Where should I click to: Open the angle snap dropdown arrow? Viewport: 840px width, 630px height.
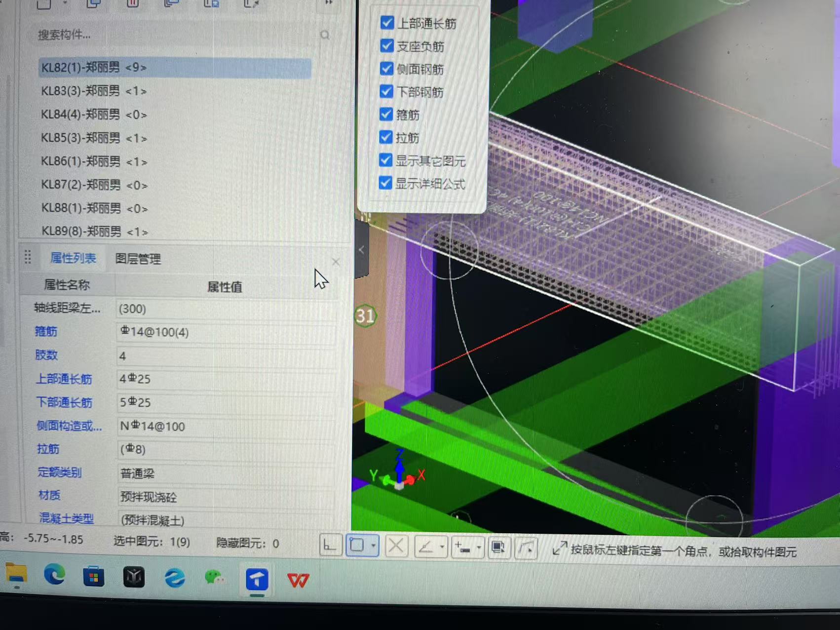pyautogui.click(x=442, y=547)
